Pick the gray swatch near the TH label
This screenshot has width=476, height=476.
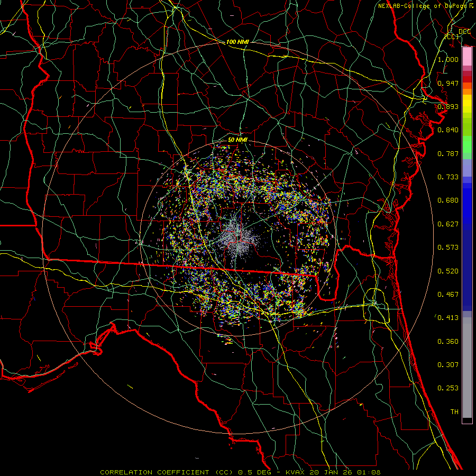(x=467, y=369)
